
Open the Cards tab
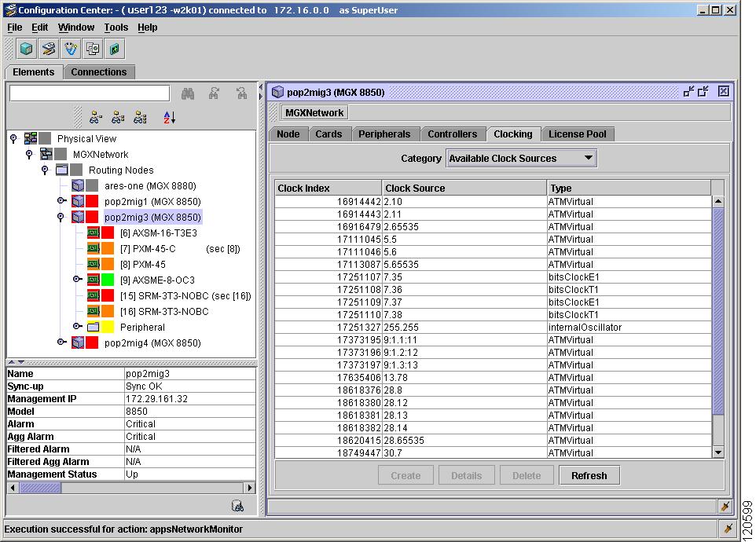328,134
